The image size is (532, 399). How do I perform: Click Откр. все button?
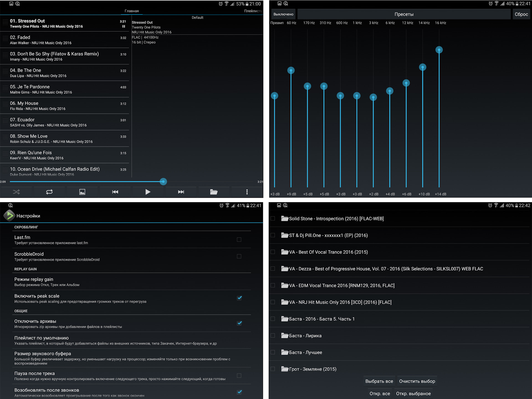coord(380,393)
